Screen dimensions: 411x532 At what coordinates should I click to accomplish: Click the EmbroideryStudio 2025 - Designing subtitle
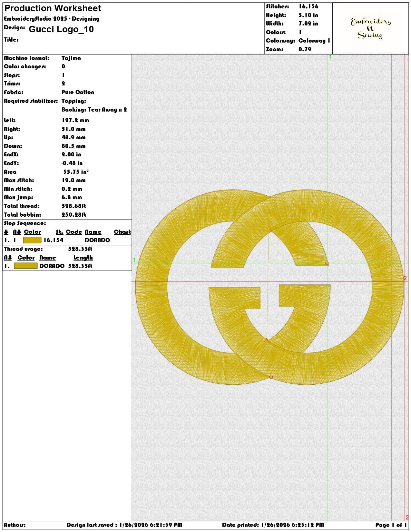[52, 19]
